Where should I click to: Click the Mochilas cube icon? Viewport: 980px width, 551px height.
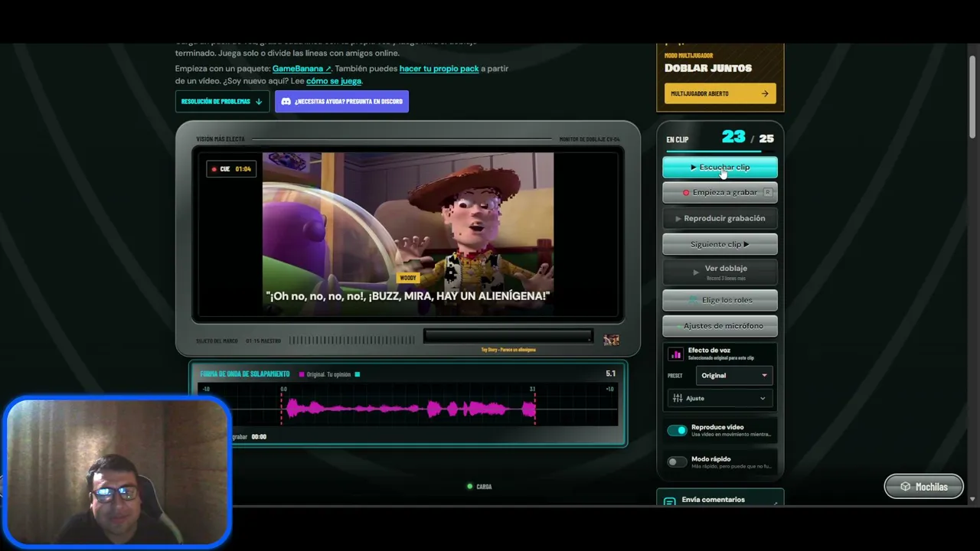point(905,487)
